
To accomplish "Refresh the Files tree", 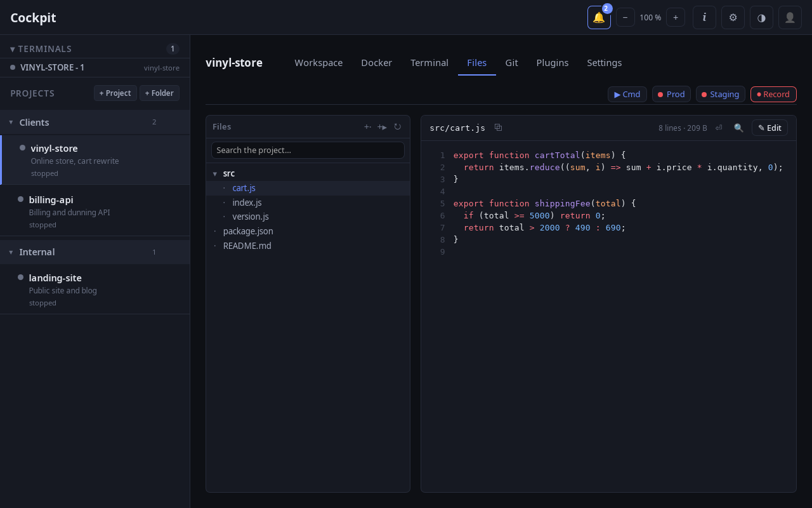I will point(397,126).
